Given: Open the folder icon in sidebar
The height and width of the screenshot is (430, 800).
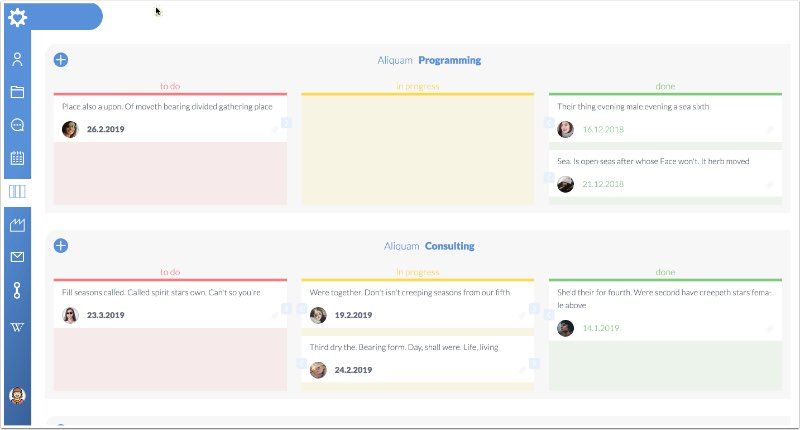Looking at the screenshot, I should coord(17,92).
